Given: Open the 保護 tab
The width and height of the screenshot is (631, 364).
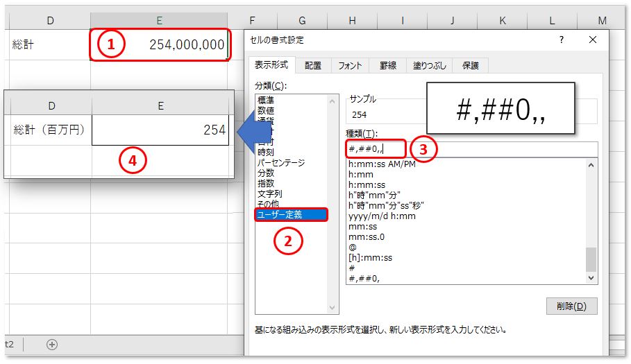Looking at the screenshot, I should click(470, 66).
